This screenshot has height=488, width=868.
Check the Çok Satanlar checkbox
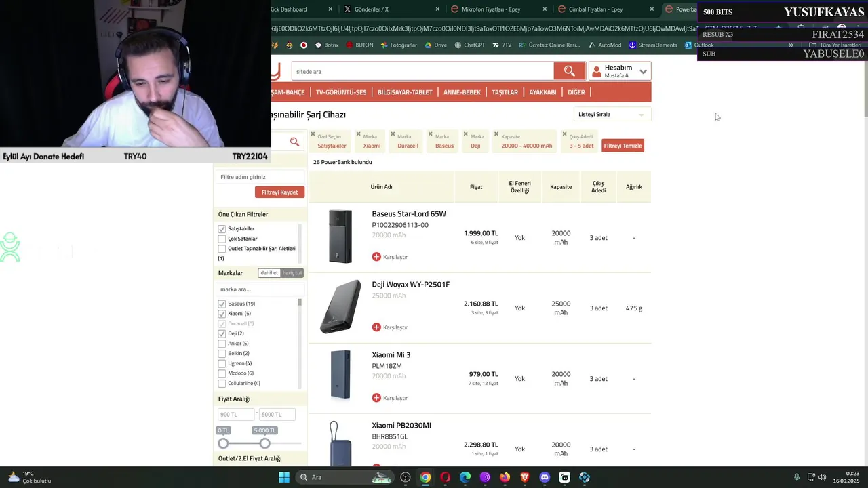click(x=222, y=239)
